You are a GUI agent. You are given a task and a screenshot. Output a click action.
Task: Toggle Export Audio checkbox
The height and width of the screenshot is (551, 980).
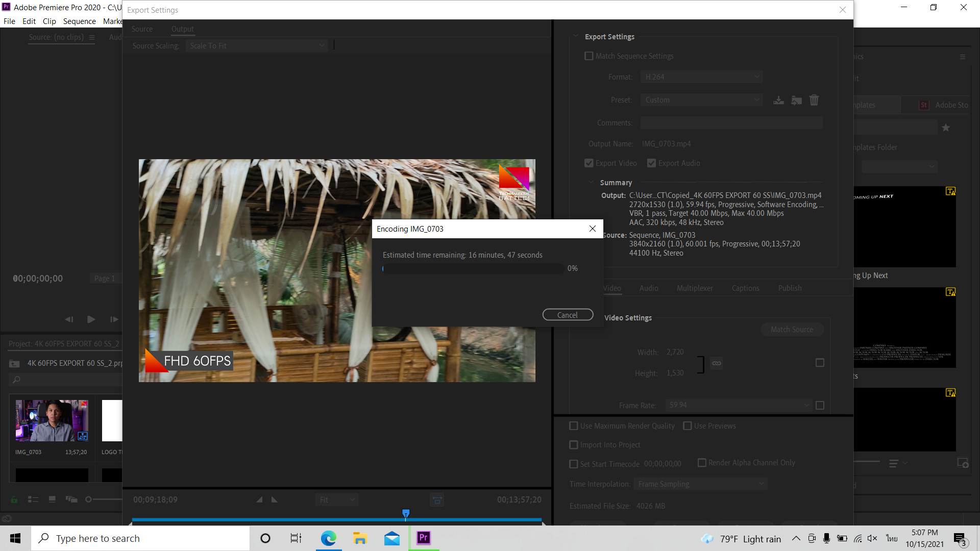coord(651,163)
